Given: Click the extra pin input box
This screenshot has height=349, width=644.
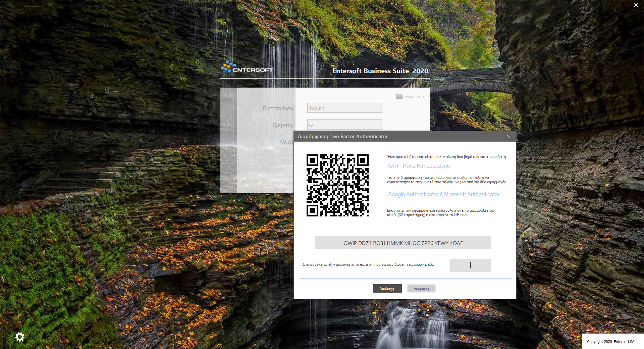Looking at the screenshot, I should click(470, 265).
